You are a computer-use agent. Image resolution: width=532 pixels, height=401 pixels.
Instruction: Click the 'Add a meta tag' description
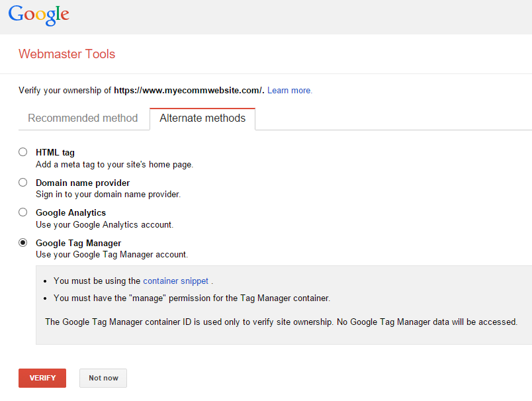coord(114,164)
